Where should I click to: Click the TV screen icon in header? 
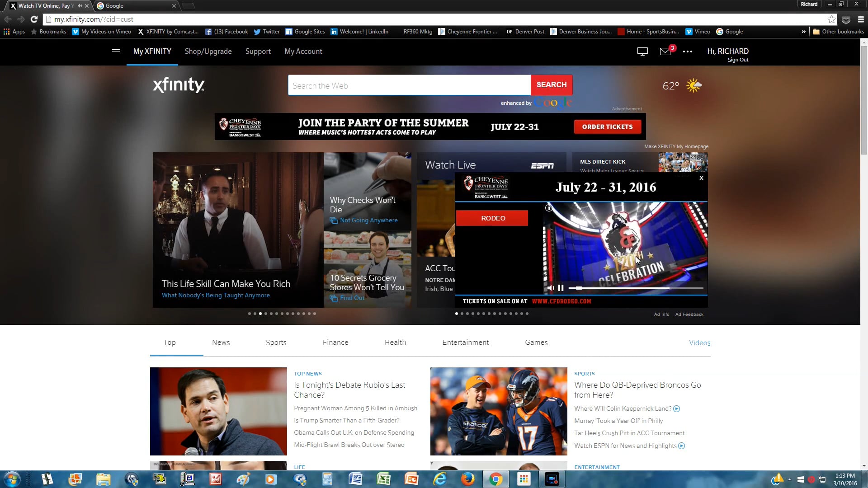[x=642, y=52]
